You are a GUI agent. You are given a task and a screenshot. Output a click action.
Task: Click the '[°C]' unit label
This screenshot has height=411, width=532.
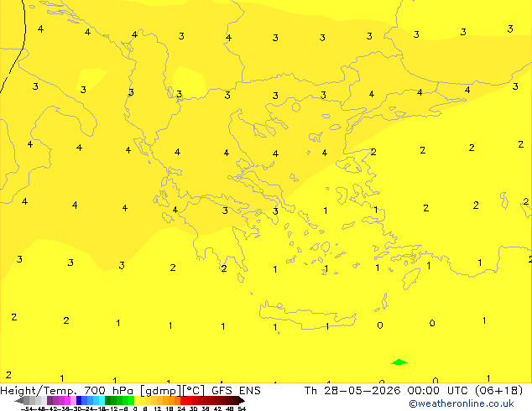coord(194,391)
